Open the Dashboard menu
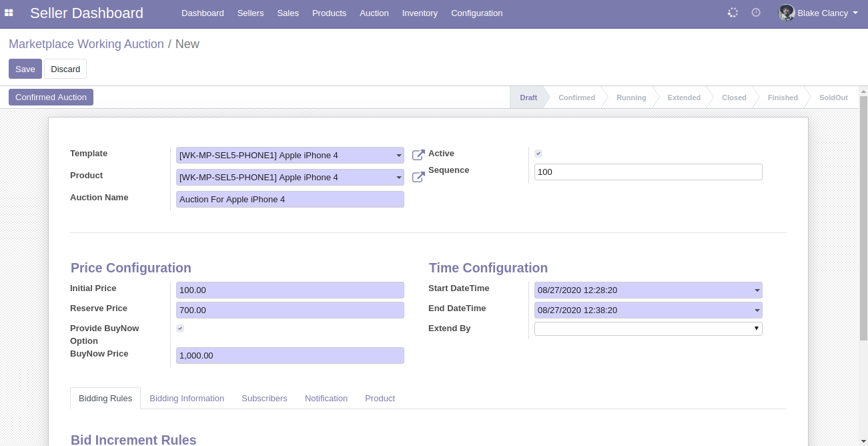This screenshot has height=446, width=868. point(203,13)
